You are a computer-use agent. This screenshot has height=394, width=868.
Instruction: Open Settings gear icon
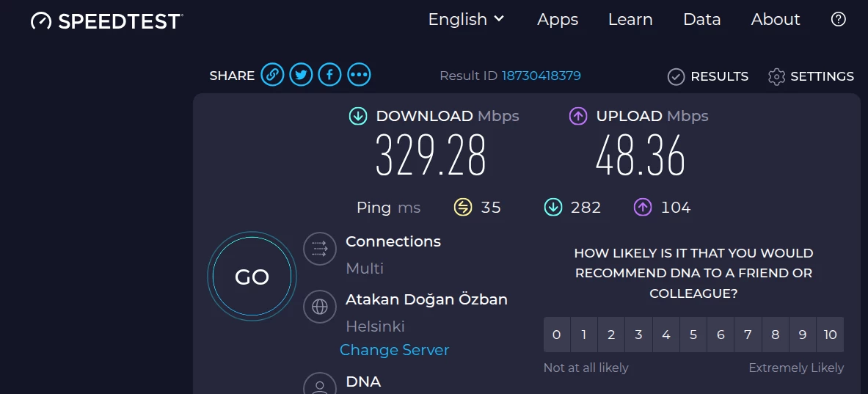click(776, 76)
